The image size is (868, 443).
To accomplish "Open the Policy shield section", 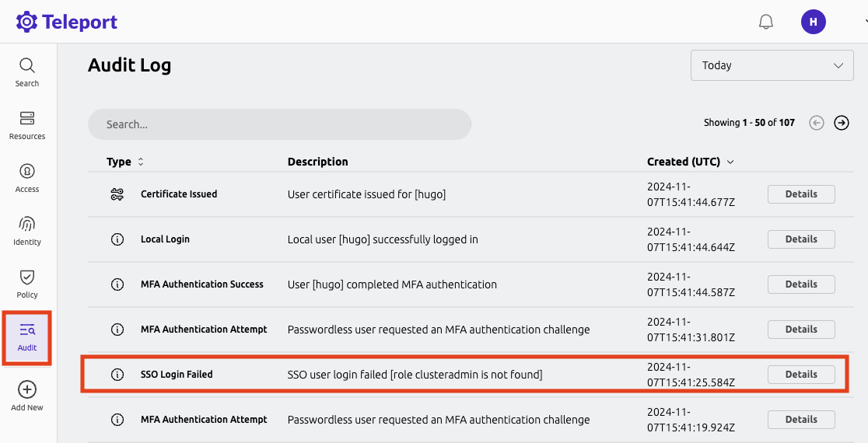I will click(x=27, y=283).
